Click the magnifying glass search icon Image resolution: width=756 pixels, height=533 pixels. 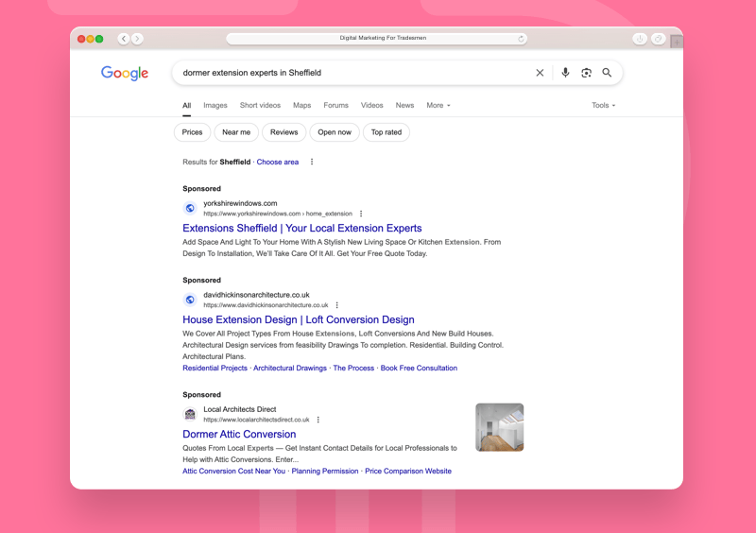point(607,73)
